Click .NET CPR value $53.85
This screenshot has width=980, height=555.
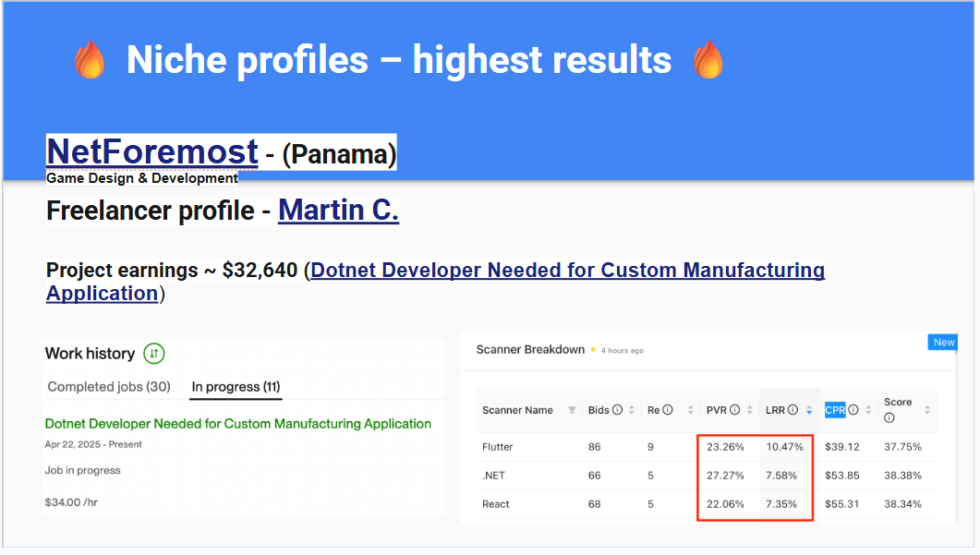[x=841, y=476]
